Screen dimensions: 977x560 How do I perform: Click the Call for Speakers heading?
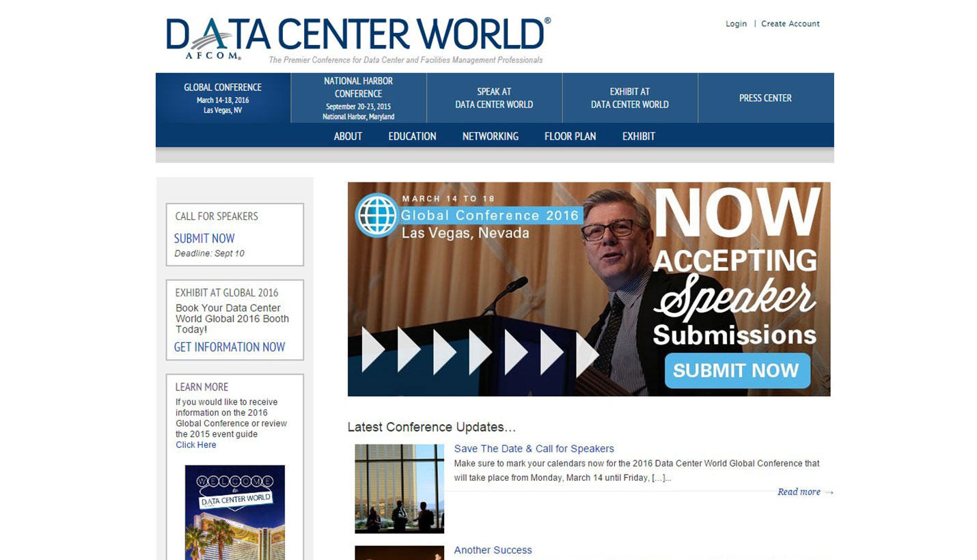pyautogui.click(x=217, y=216)
